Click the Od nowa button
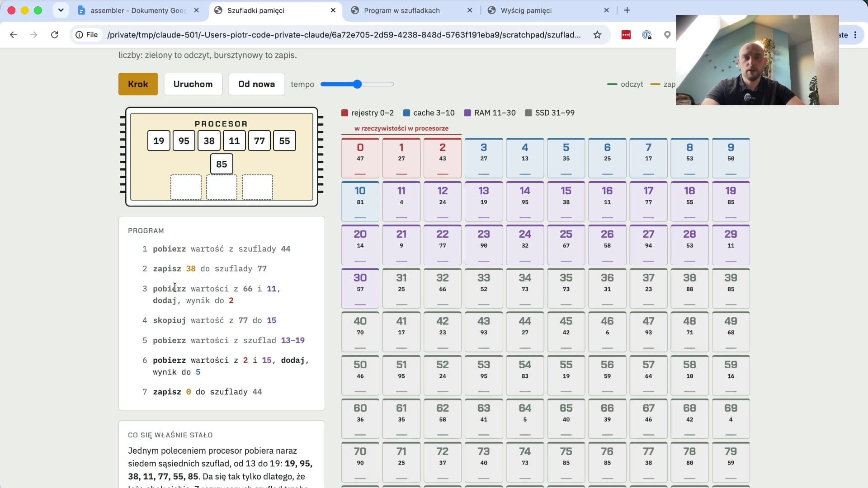 [256, 84]
